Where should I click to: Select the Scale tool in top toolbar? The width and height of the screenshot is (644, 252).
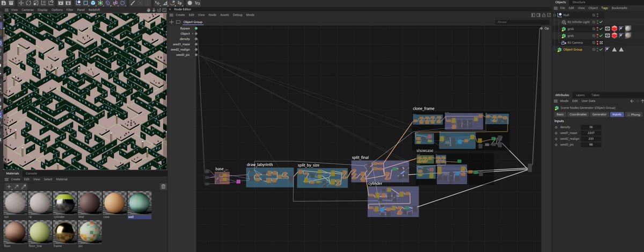[35, 3]
